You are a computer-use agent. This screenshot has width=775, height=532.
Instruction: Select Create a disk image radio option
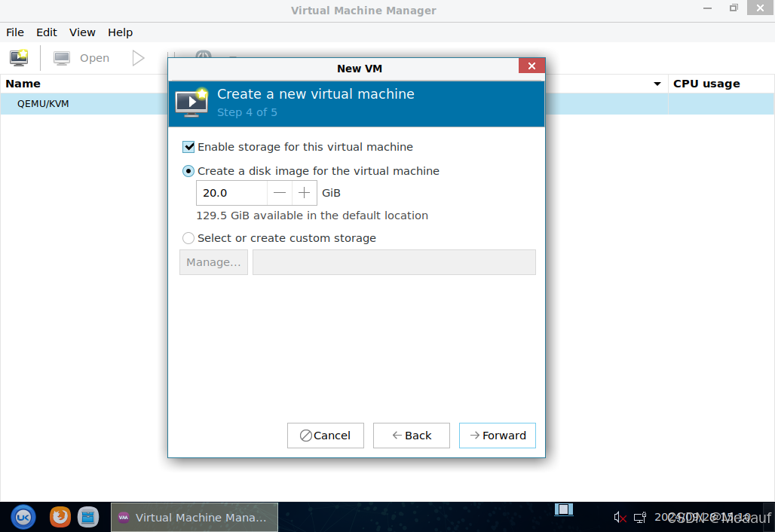[188, 171]
